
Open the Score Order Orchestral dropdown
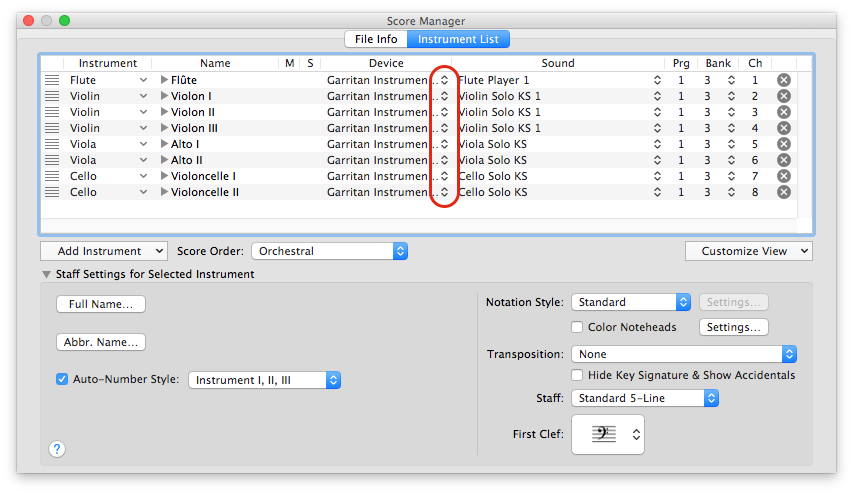click(x=329, y=251)
